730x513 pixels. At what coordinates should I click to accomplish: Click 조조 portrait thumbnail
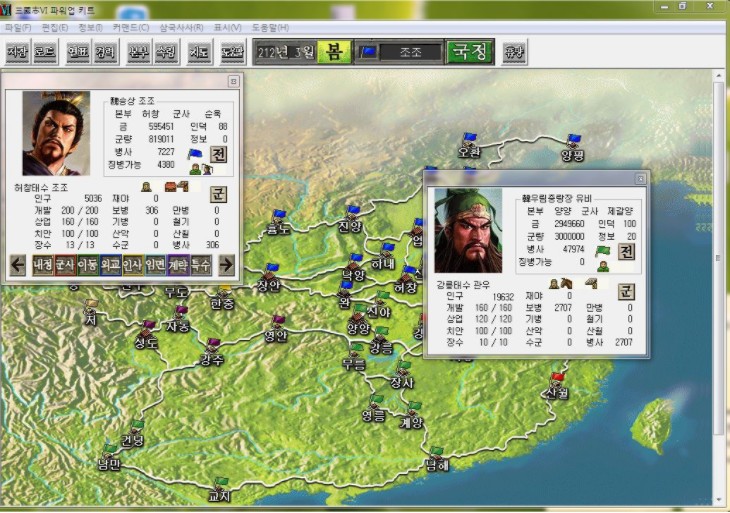coord(56,133)
